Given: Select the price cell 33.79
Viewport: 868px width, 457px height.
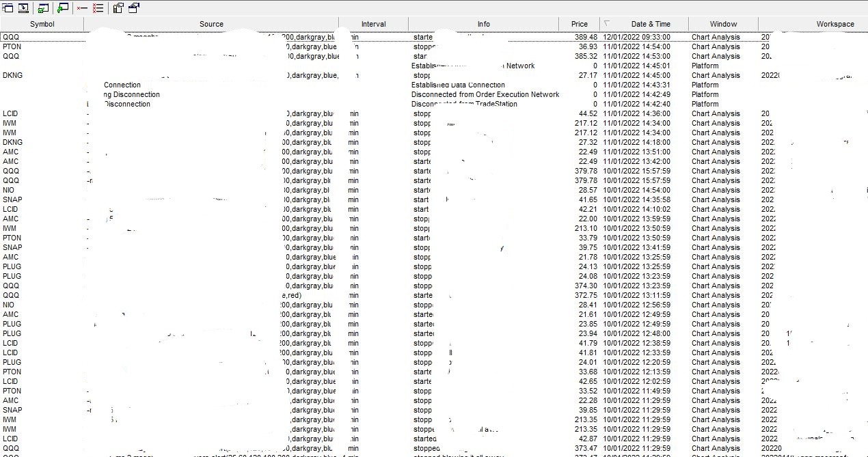Looking at the screenshot, I should click(588, 238).
